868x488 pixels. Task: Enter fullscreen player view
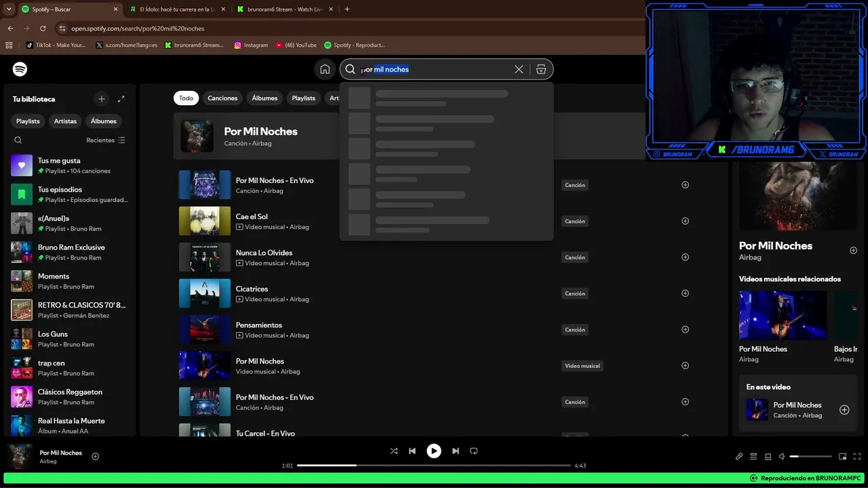pos(857,457)
